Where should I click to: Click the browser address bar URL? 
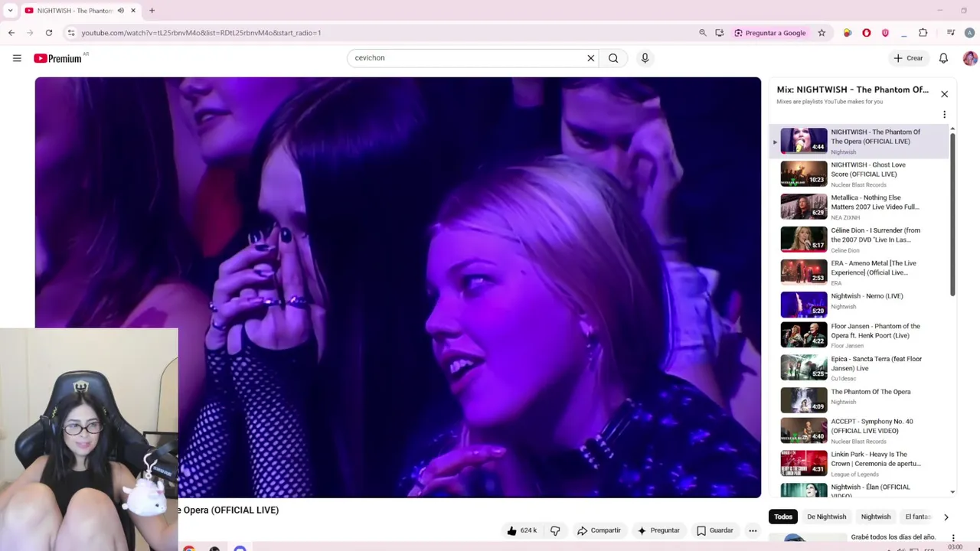201,33
